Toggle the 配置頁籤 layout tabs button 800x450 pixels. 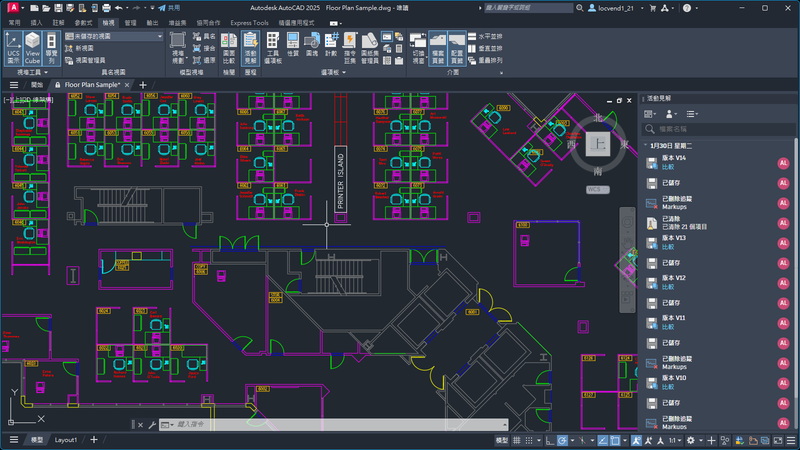457,48
